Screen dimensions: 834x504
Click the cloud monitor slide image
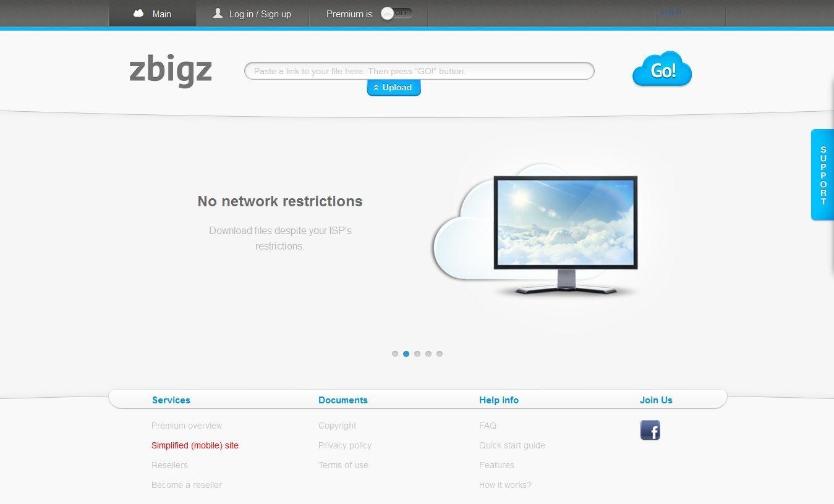click(x=535, y=230)
